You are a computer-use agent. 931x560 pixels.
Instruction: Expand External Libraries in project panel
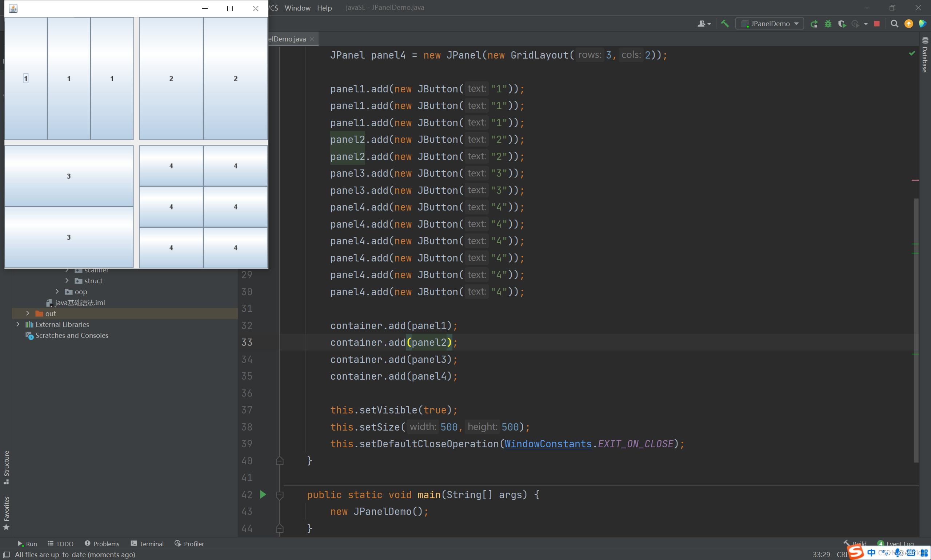(x=17, y=324)
